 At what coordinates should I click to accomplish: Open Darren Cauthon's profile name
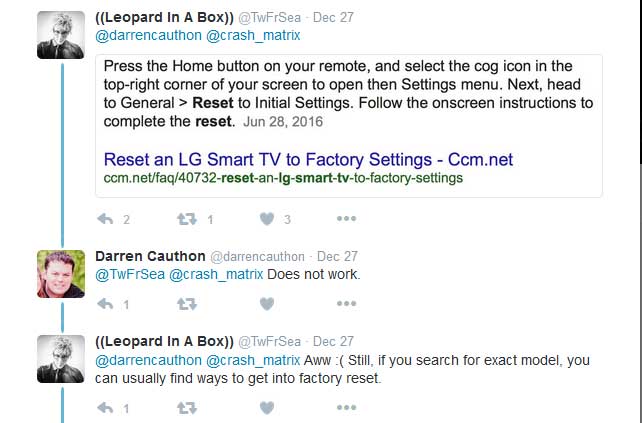pyautogui.click(x=151, y=256)
